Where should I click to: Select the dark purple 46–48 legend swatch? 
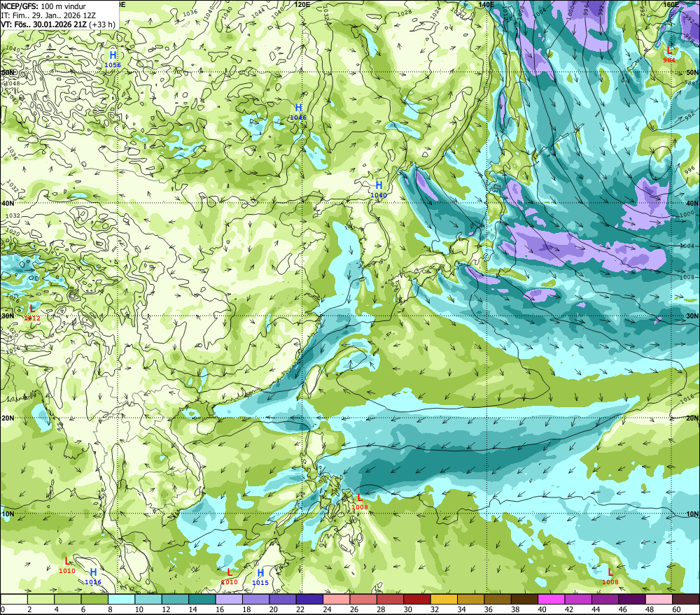pyautogui.click(x=631, y=599)
